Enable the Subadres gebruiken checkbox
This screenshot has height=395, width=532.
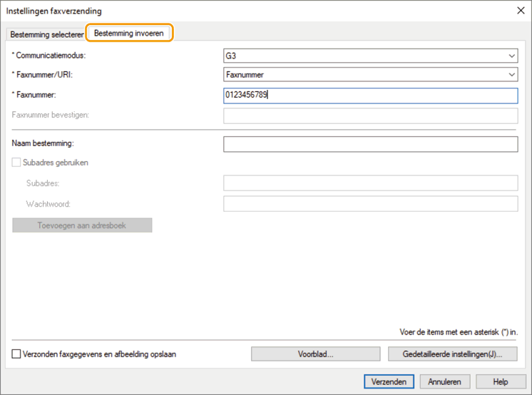click(x=17, y=163)
